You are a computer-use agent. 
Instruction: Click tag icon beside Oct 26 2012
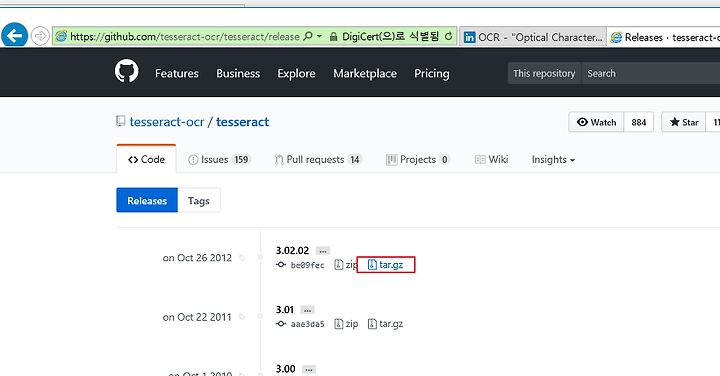(242, 258)
